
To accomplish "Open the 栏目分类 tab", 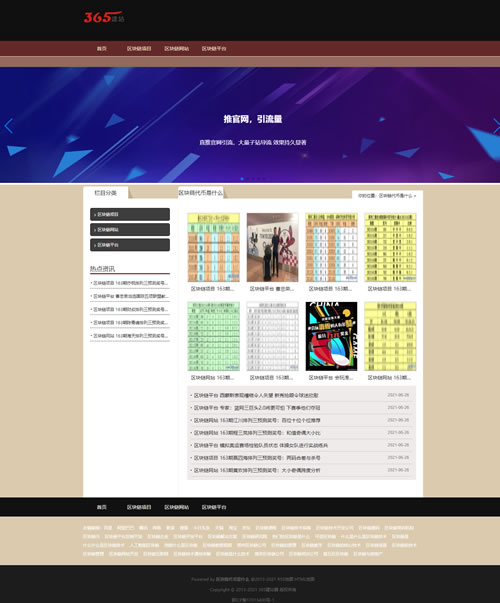I will click(x=105, y=193).
